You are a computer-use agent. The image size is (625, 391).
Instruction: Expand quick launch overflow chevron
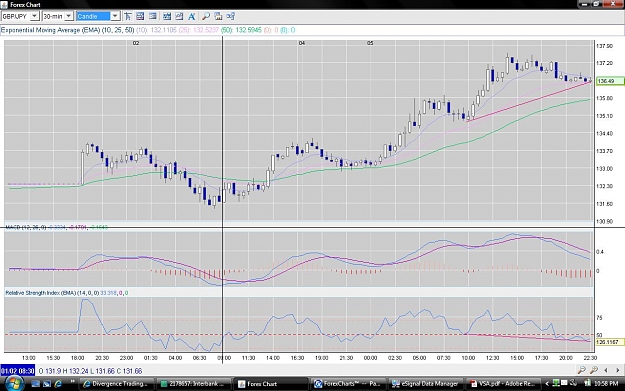point(73,382)
